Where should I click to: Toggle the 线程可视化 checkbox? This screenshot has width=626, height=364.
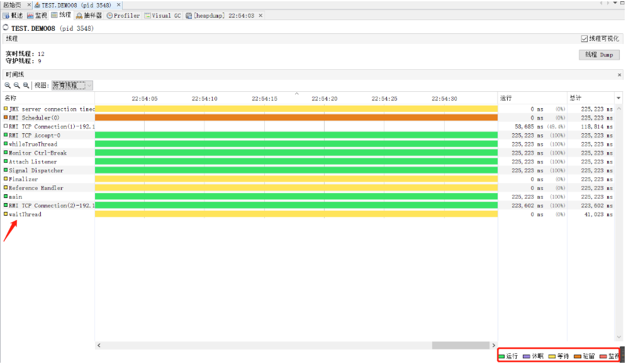584,39
